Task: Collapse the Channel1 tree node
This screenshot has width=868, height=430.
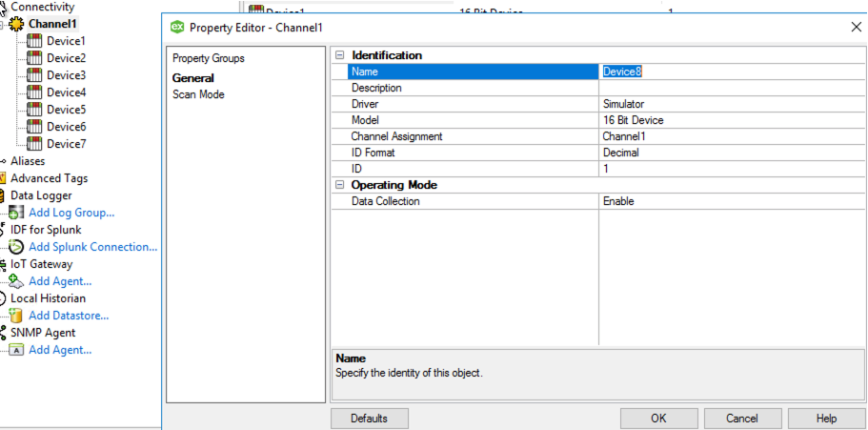Action: click(x=3, y=25)
